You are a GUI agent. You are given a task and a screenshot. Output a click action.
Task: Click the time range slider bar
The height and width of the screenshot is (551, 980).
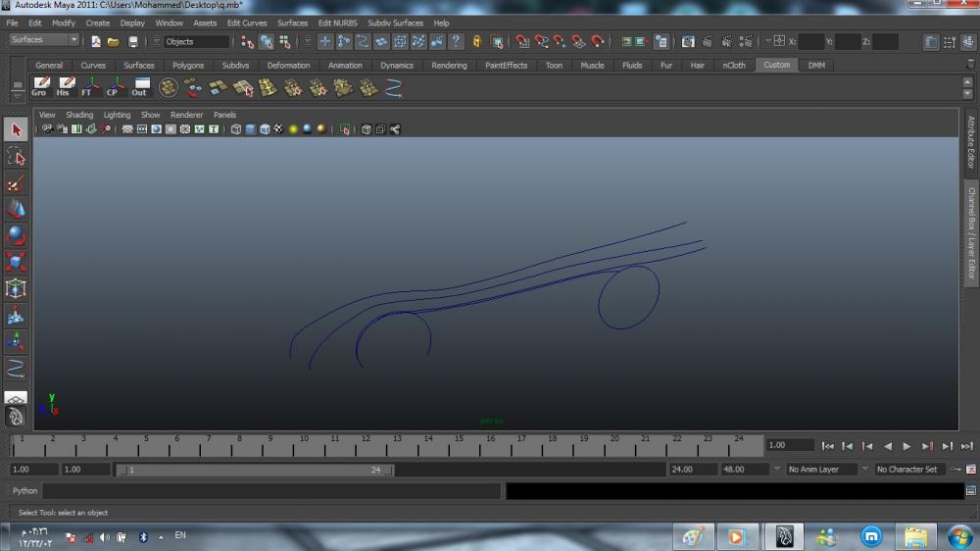click(x=254, y=470)
